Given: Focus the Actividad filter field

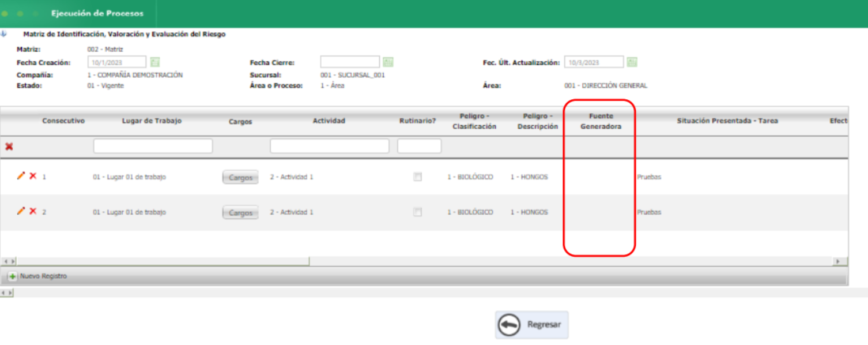Looking at the screenshot, I should click(330, 146).
